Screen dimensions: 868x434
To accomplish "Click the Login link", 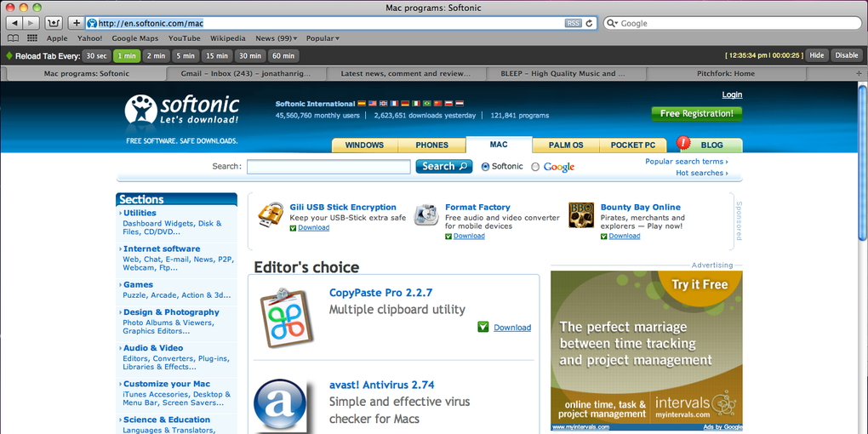I will click(732, 94).
